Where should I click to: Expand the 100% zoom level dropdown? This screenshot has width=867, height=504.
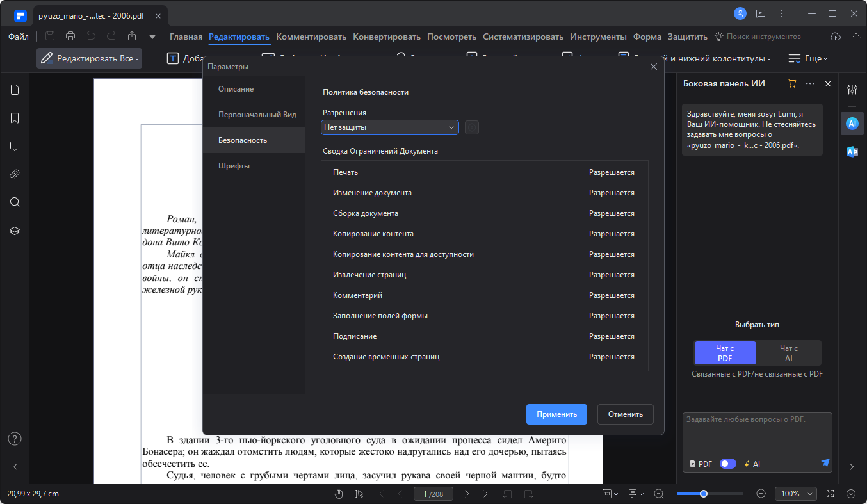[796, 494]
